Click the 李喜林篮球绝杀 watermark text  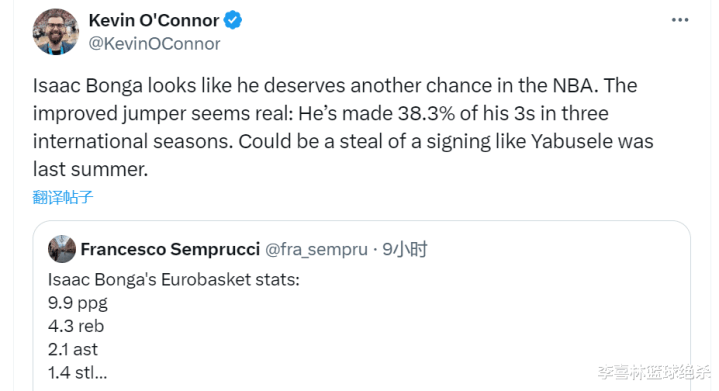coord(654,372)
